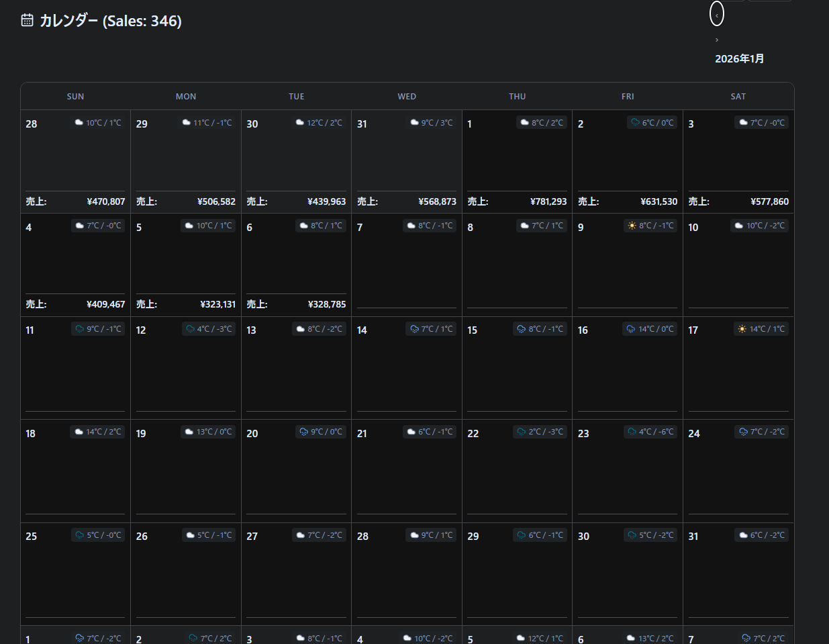This screenshot has height=644, width=829.
Task: Click the ¥577,860 sales amount
Action: tap(770, 201)
